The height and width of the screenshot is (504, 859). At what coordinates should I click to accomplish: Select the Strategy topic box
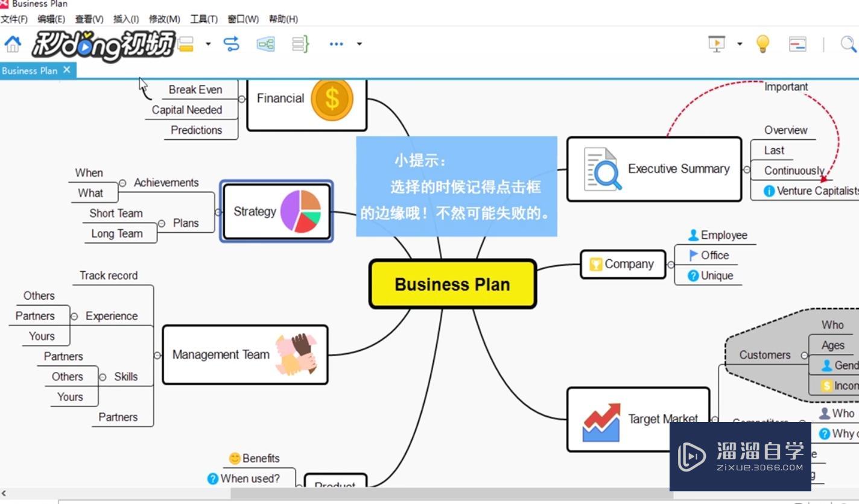click(277, 212)
